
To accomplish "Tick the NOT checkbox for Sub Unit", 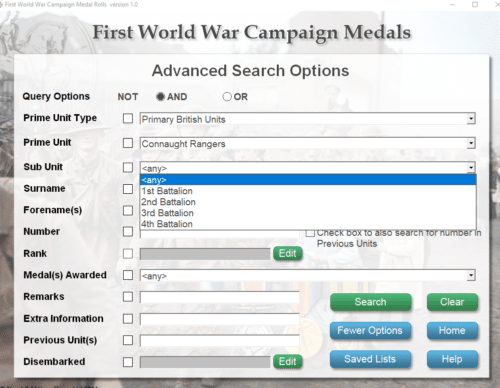I will point(128,167).
